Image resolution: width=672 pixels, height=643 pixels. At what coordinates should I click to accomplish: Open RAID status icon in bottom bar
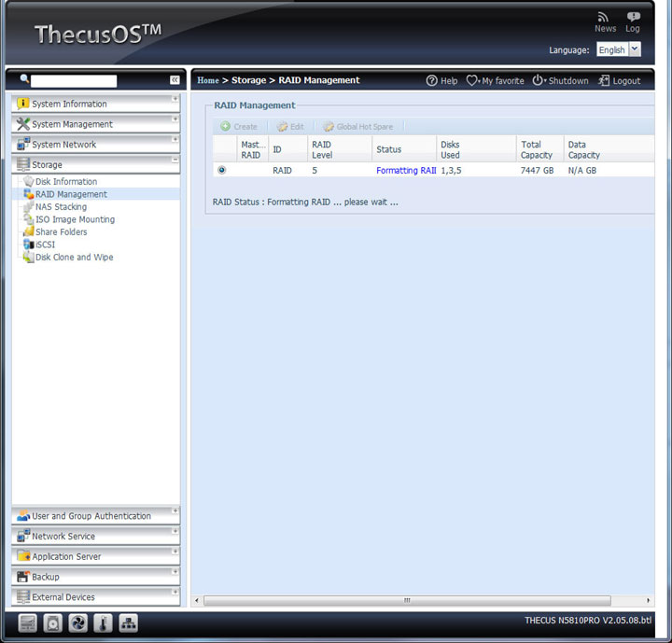27,623
